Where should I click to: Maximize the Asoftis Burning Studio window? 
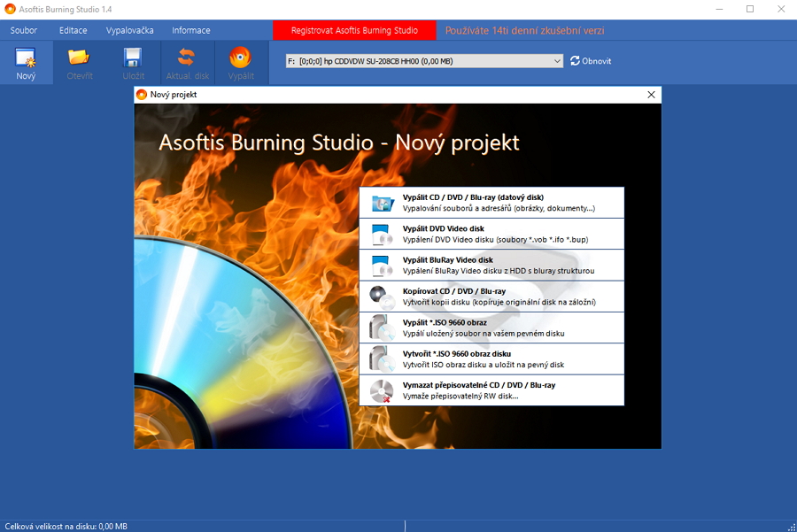coord(750,9)
